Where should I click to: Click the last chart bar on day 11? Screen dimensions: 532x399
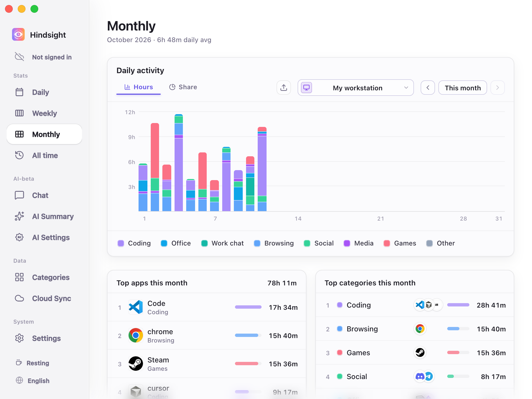click(262, 169)
